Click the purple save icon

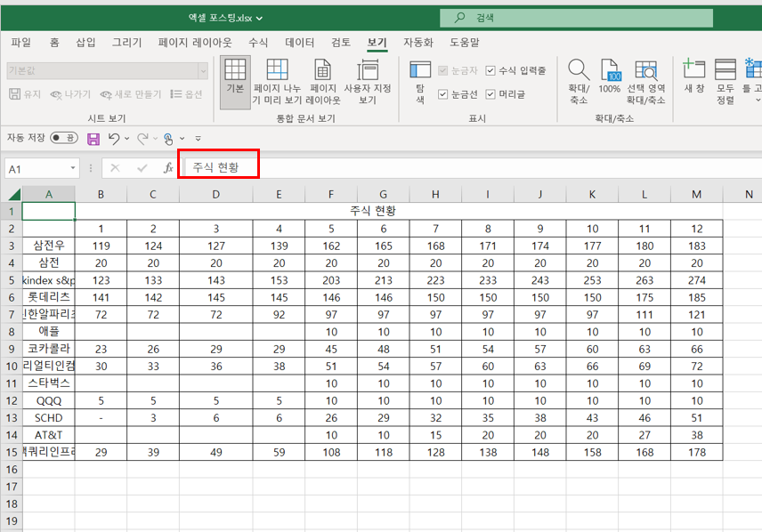[93, 140]
